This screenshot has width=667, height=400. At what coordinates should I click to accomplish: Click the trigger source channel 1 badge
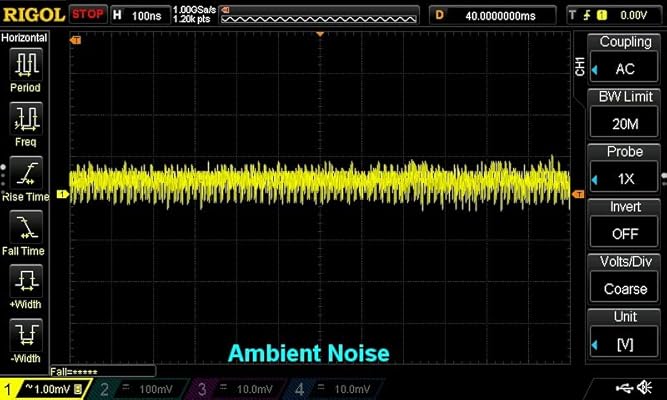(x=601, y=15)
